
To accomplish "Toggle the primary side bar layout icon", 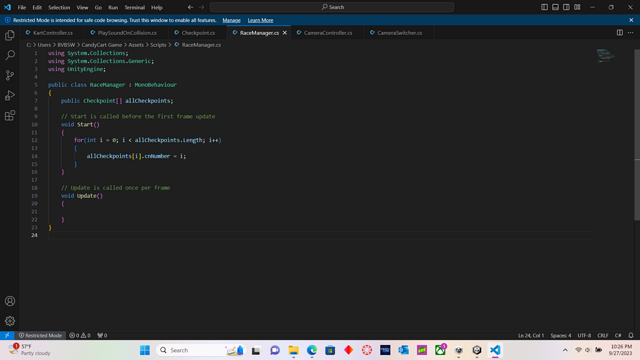I will coord(544,7).
